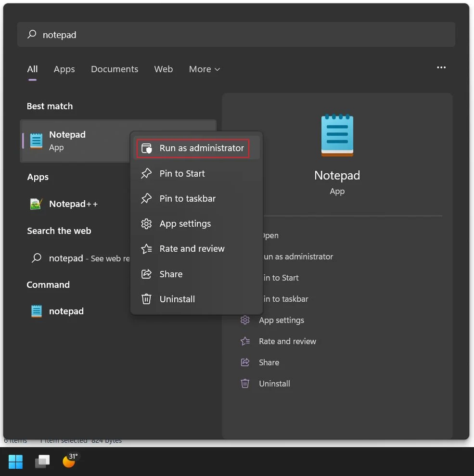The height and width of the screenshot is (476, 474).
Task: Click the large Notepad icon in preview pane
Action: [337, 135]
